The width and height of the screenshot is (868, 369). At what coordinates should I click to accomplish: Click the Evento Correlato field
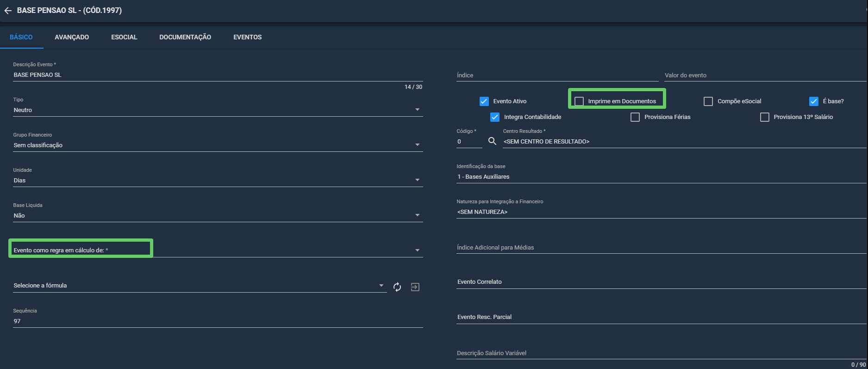pos(662,282)
